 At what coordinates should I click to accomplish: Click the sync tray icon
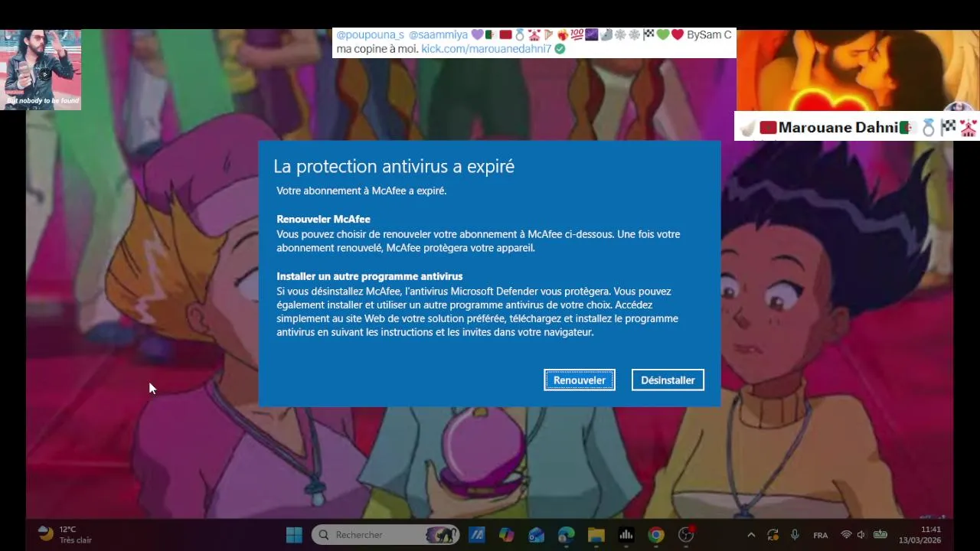(773, 535)
